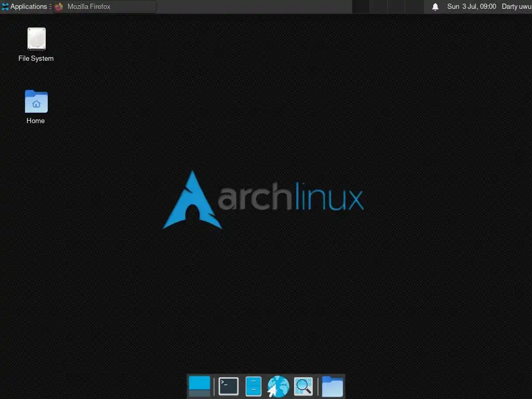Open the Application Finder magnifier dock icon

pyautogui.click(x=303, y=386)
